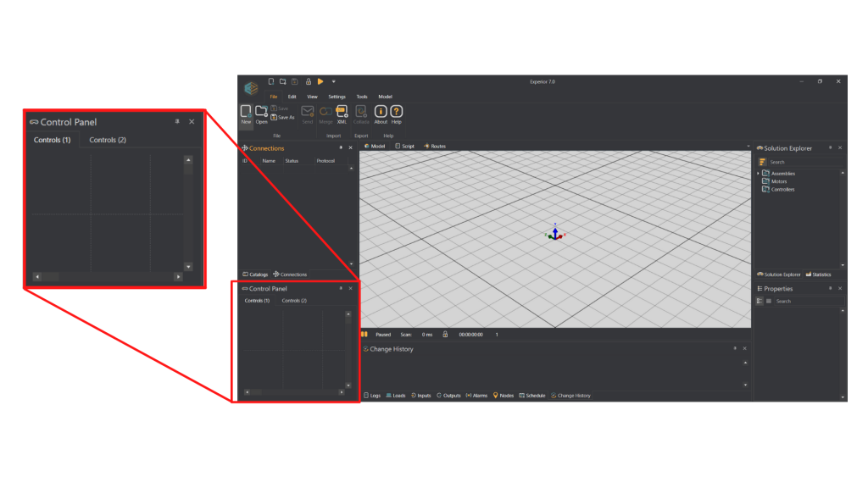
Task: Open the Schedule tab at the bottom
Action: point(532,396)
